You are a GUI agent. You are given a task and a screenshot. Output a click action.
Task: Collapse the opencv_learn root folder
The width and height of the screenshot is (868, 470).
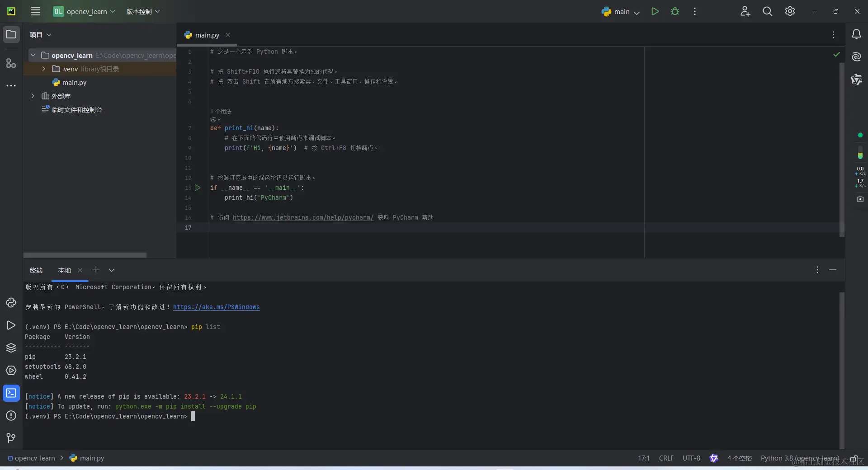click(x=33, y=55)
